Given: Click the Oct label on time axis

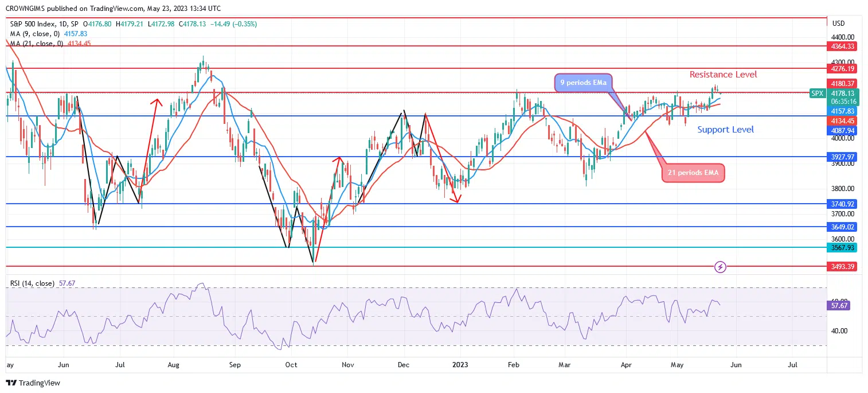Looking at the screenshot, I should 291,364.
